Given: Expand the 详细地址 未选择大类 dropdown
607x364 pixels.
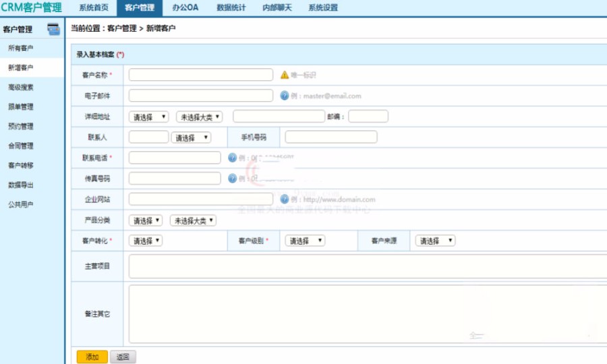Looking at the screenshot, I should tap(200, 117).
